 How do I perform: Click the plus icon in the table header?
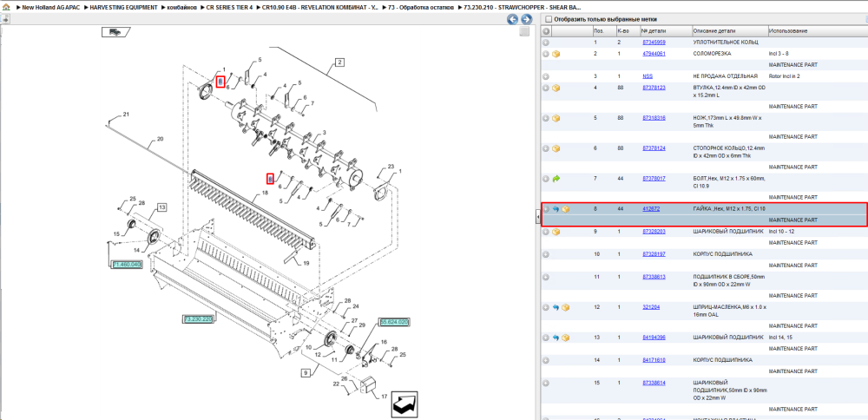[x=546, y=31]
